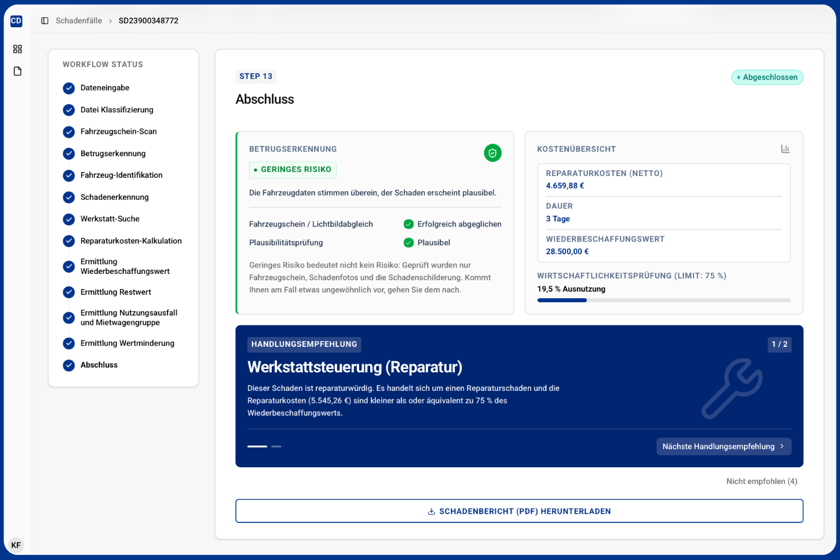Click the Geringes Risiko badge
The height and width of the screenshot is (560, 840).
(292, 169)
